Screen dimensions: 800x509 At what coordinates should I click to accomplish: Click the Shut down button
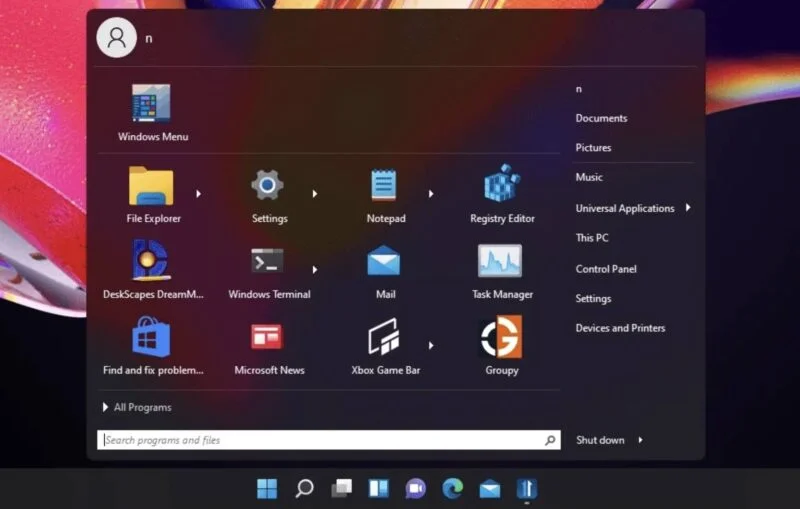point(600,440)
